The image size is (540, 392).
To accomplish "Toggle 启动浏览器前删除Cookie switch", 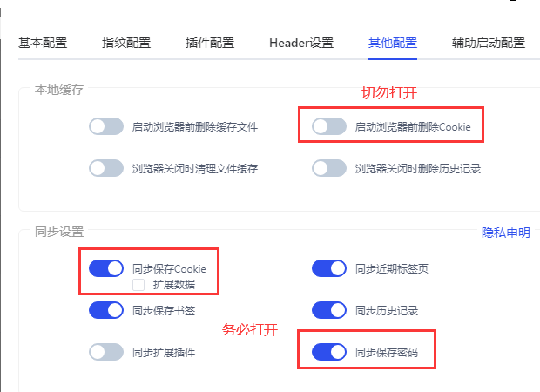I will point(329,126).
